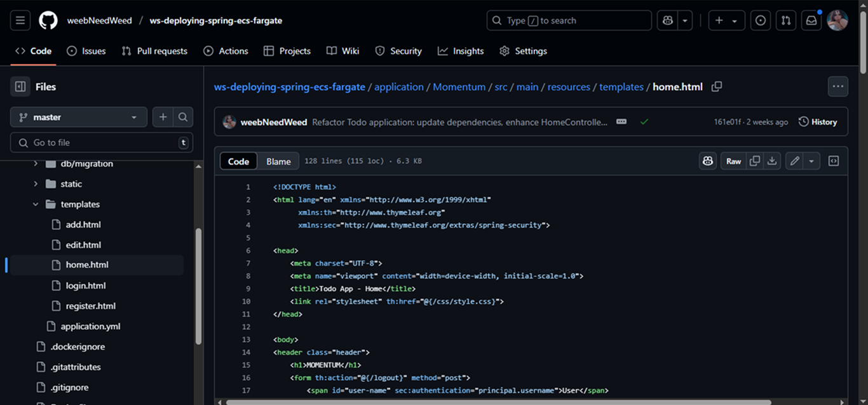Open the Actions tab
The height and width of the screenshot is (405, 868).
click(x=226, y=51)
